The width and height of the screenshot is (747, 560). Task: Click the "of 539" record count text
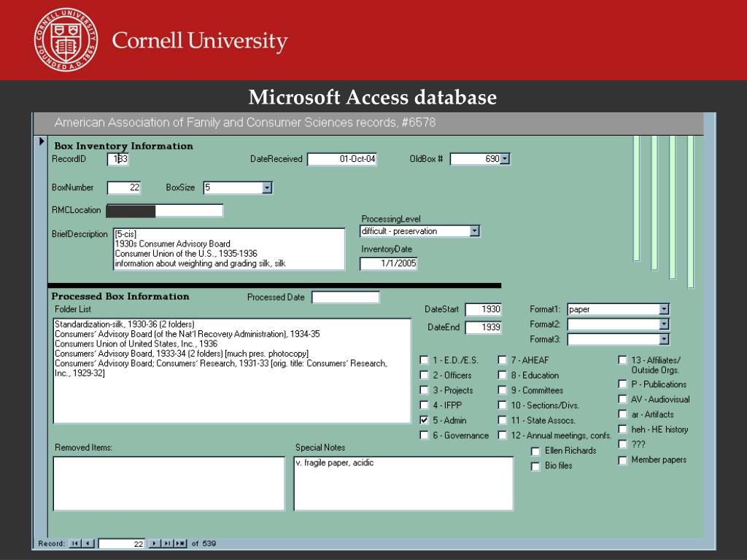204,543
